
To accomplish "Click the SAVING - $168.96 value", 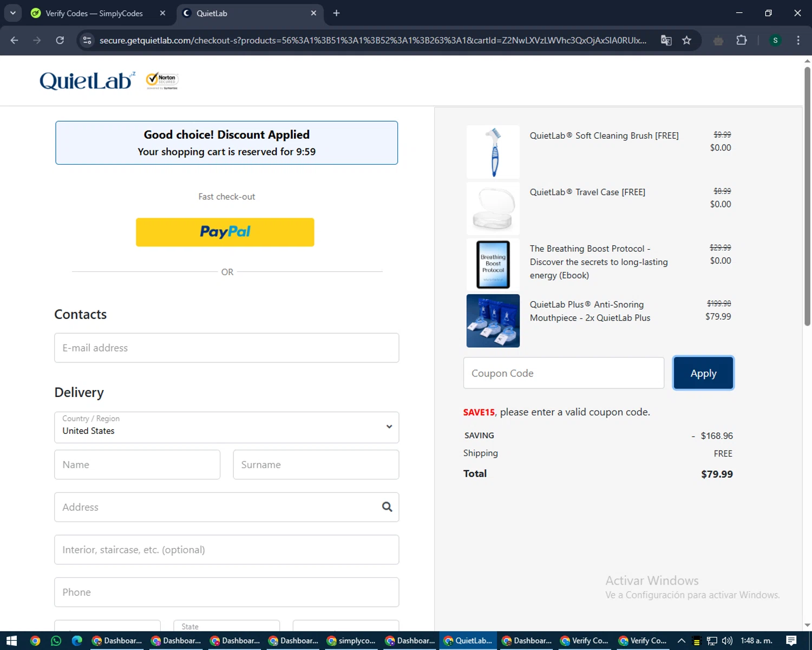I will 712,435.
